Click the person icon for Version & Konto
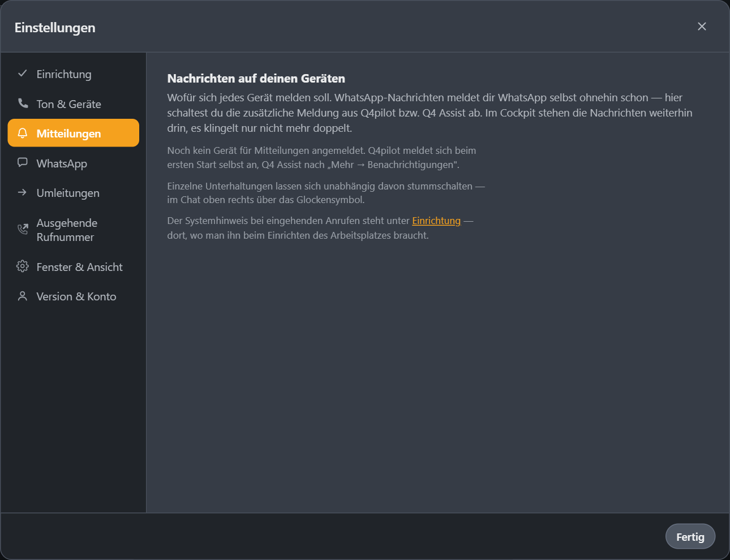The height and width of the screenshot is (560, 730). point(23,296)
